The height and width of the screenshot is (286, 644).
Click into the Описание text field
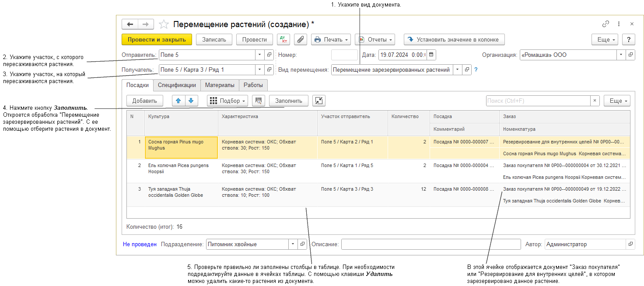430,244
